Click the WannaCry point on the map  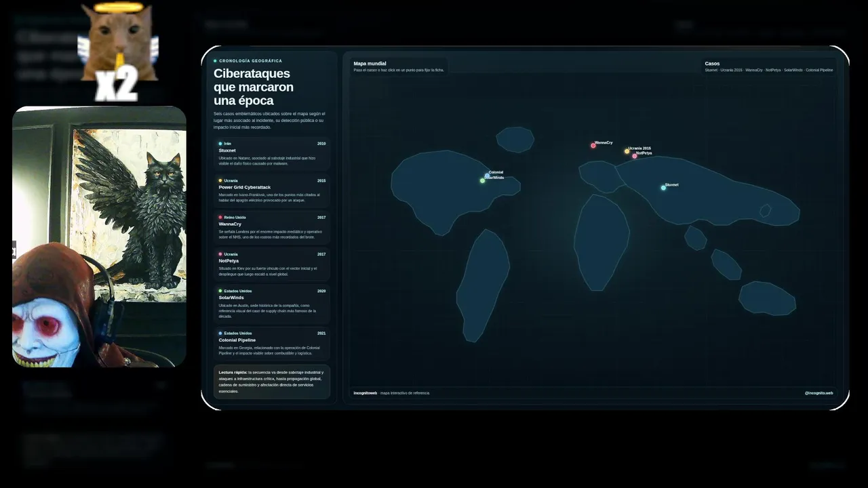point(593,145)
